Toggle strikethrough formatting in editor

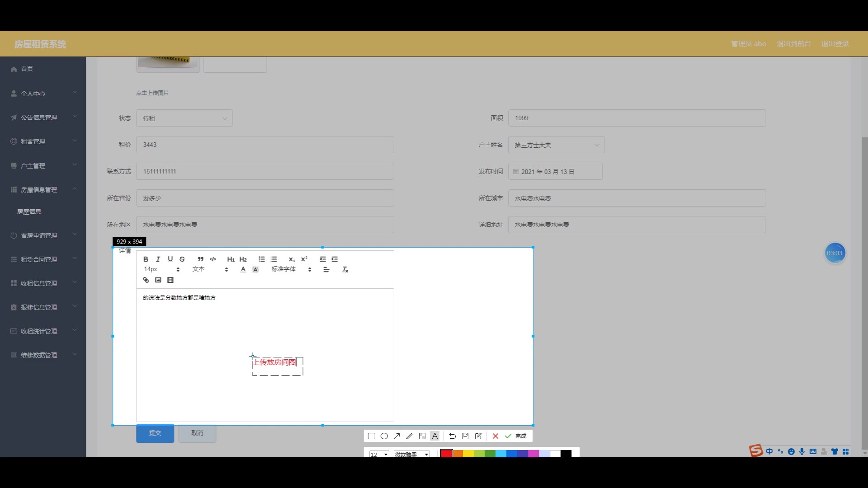coord(182,259)
